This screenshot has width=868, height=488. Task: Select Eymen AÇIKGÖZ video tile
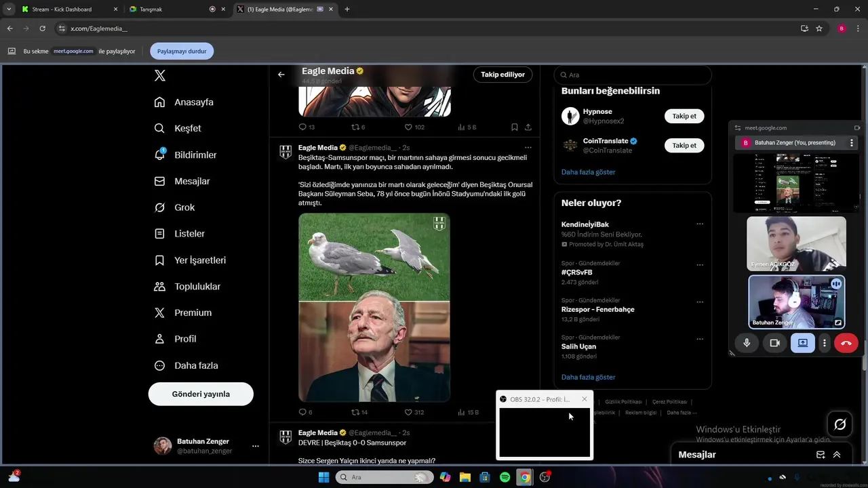tap(796, 243)
